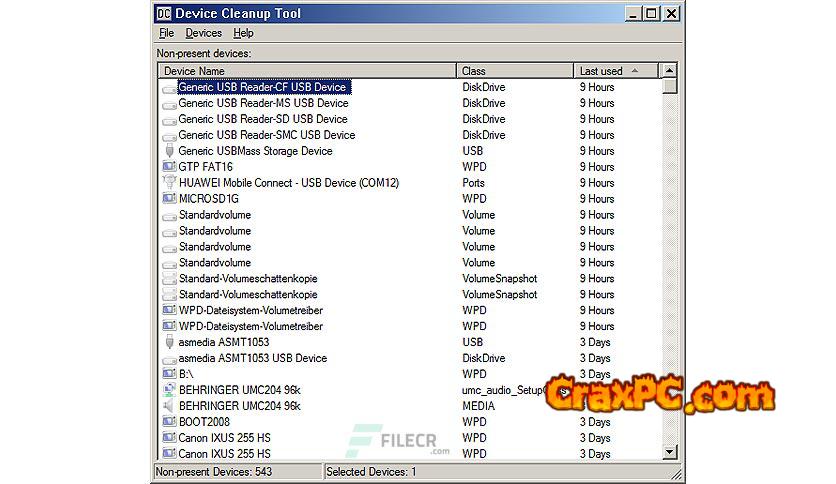Select Generic USBMass Storage Device

(255, 151)
